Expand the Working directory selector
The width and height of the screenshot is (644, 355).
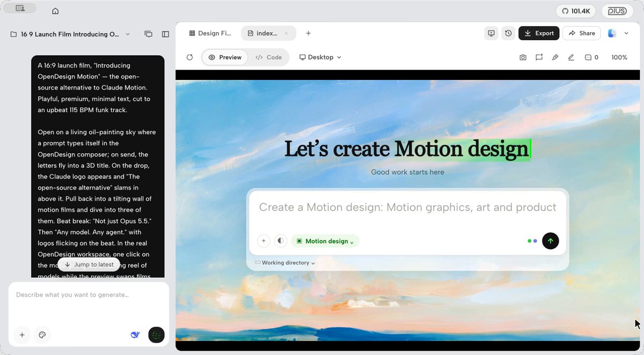[x=285, y=263]
